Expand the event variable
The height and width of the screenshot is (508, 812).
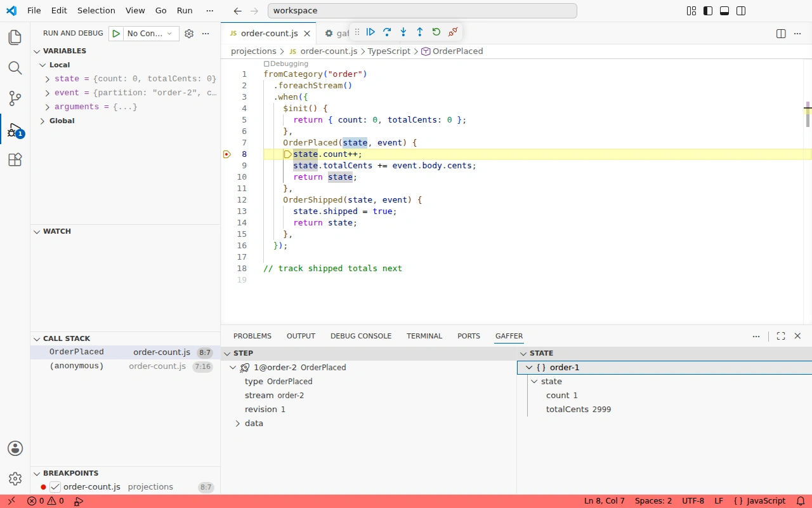(48, 93)
